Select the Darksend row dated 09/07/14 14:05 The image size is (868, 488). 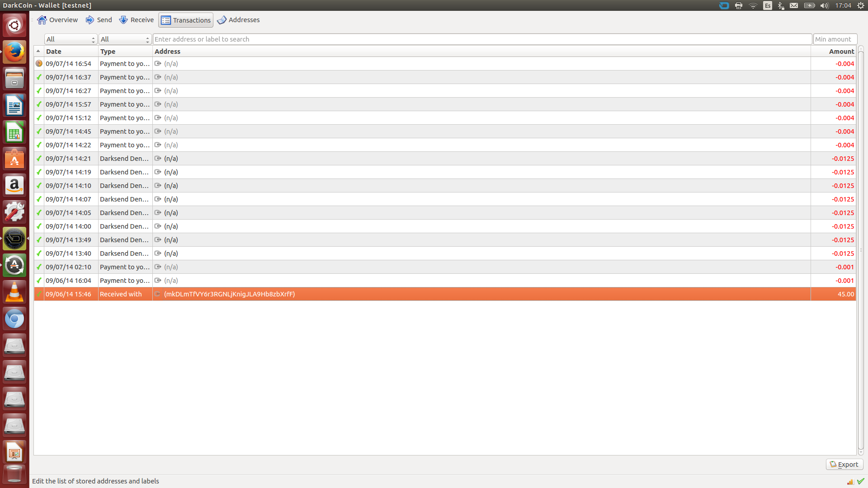[445, 213]
